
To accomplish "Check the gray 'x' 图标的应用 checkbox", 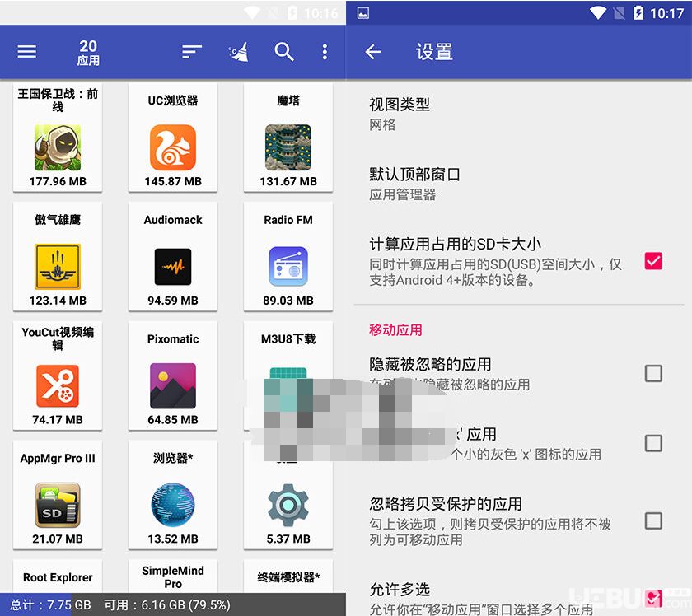I will [653, 443].
